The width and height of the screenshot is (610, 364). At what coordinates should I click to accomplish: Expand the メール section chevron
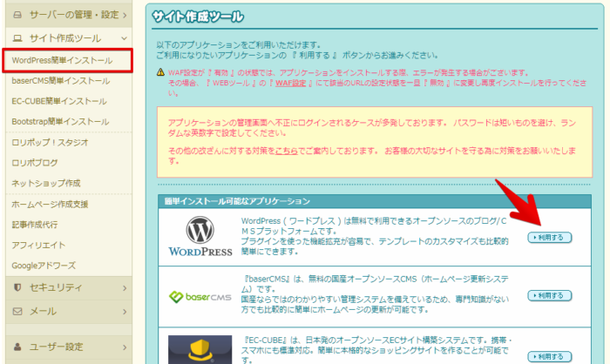coord(125,311)
